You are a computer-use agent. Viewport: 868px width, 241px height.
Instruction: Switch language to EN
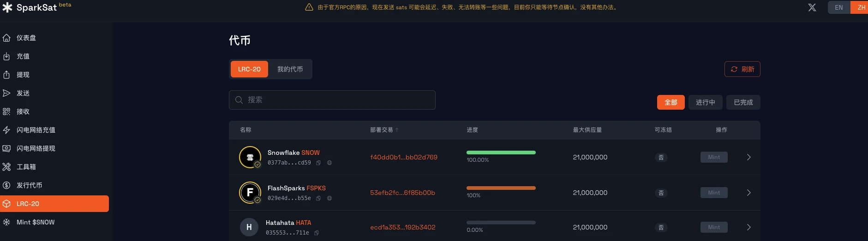point(838,7)
